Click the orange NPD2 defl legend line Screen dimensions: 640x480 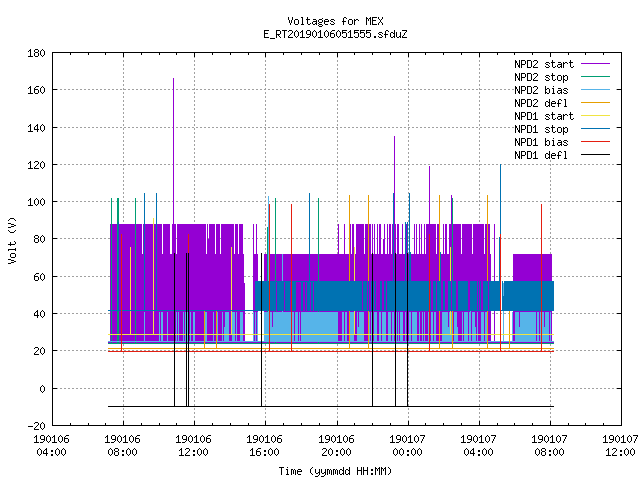pyautogui.click(x=595, y=102)
